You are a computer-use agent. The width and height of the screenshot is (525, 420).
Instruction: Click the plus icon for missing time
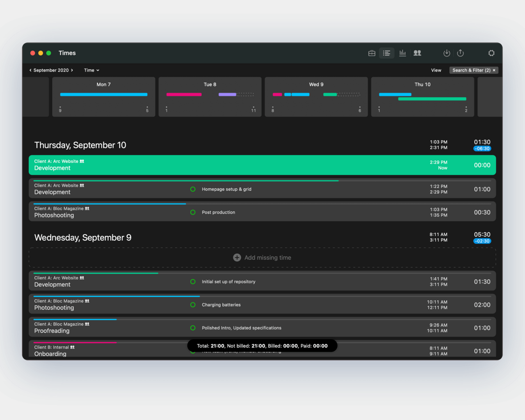coord(237,258)
